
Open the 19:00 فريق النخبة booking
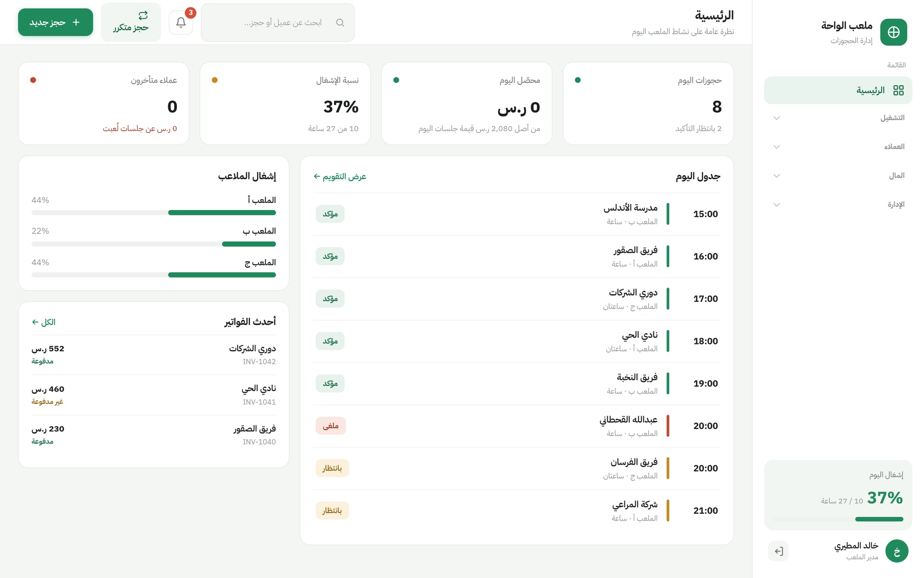coord(516,384)
